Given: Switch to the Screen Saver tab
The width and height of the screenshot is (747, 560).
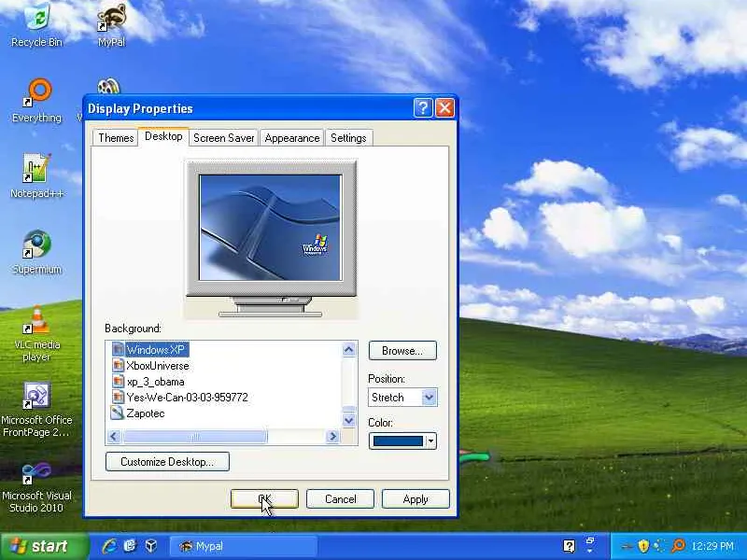Looking at the screenshot, I should (223, 138).
